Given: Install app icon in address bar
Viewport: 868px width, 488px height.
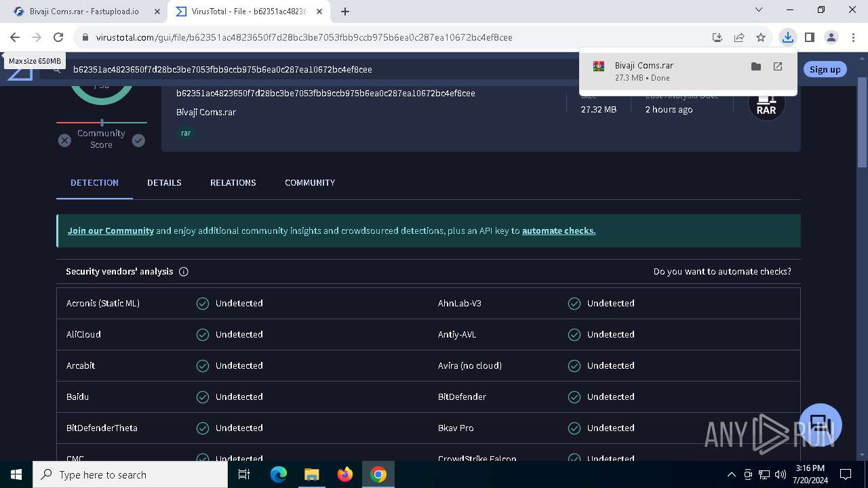Looking at the screenshot, I should point(717,37).
